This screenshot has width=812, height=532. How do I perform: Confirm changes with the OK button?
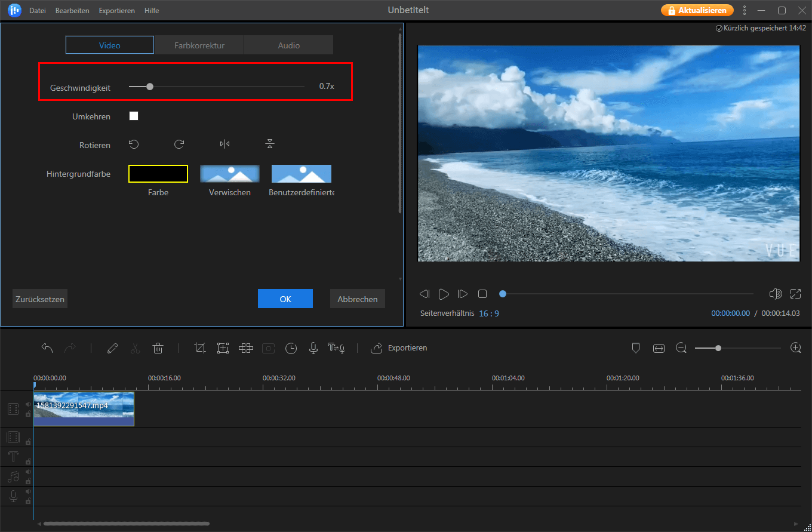point(285,298)
